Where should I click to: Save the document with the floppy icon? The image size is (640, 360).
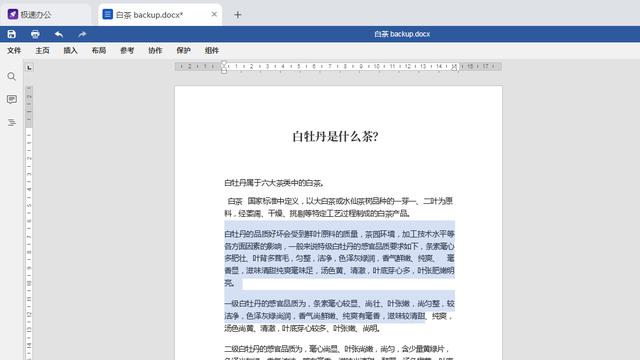(11, 34)
